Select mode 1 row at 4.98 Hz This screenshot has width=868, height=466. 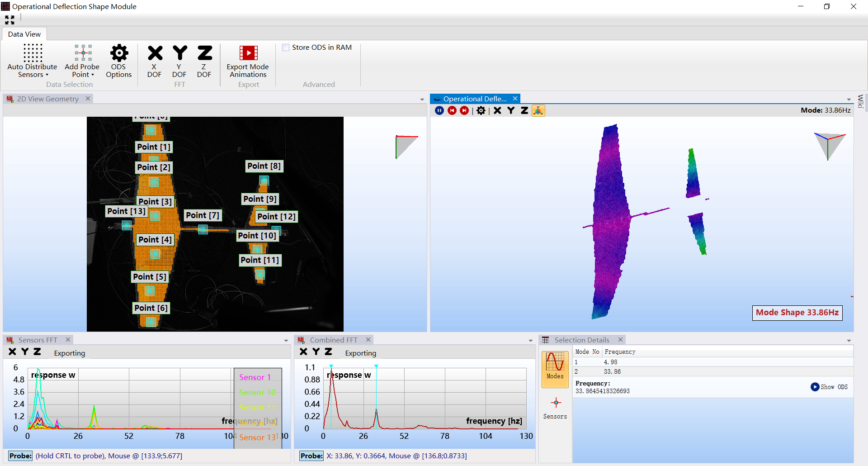713,362
